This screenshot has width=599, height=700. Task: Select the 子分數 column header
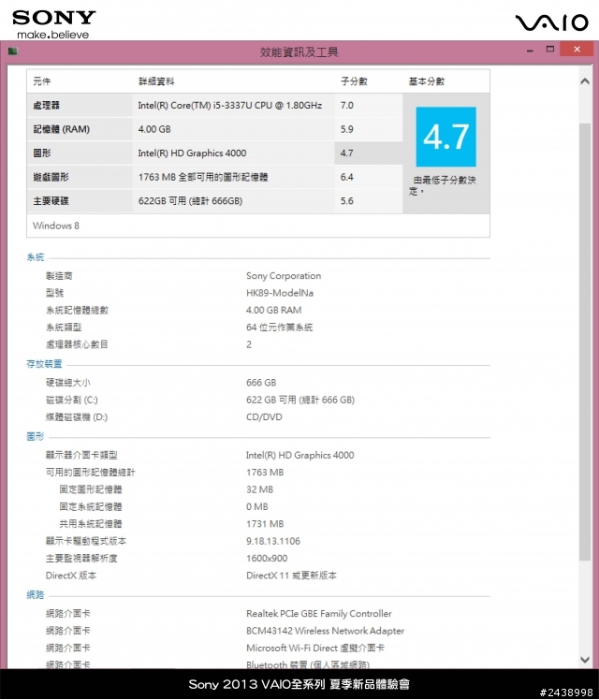[354, 81]
